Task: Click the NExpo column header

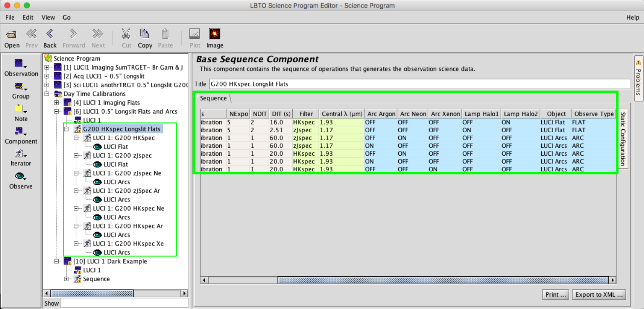Action: 239,114
